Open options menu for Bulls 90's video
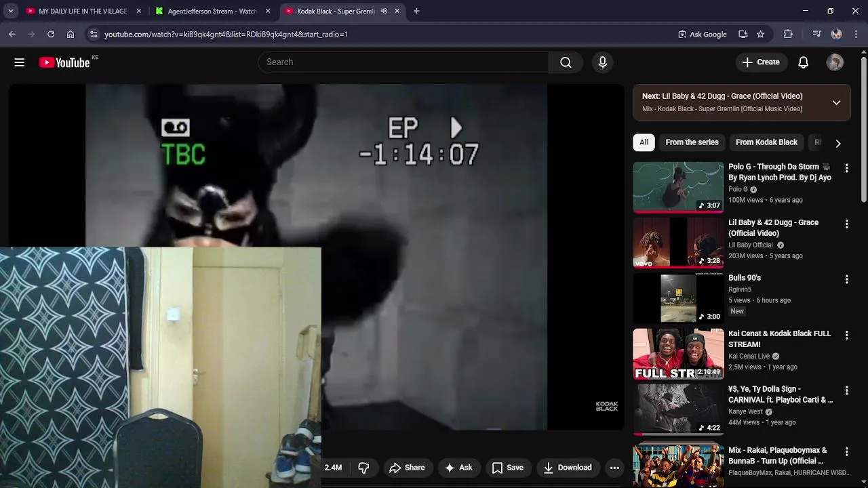The height and width of the screenshot is (488, 868). (846, 279)
